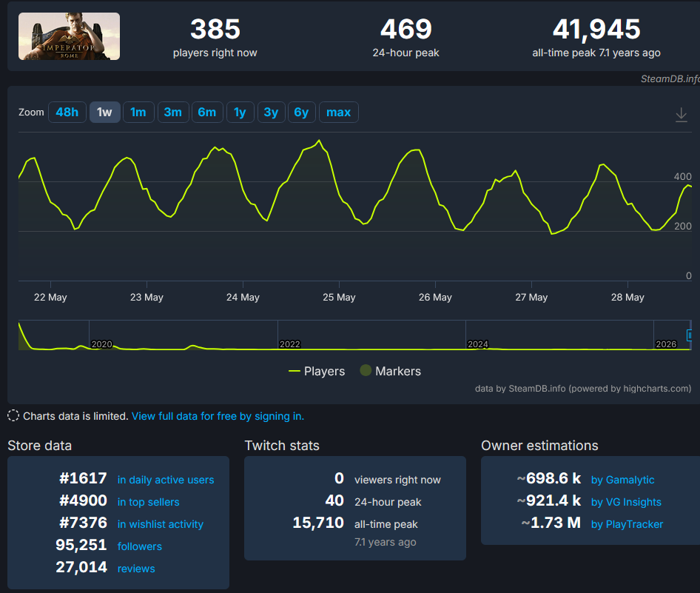Open the 'by PlayTracker' estimate link
The width and height of the screenshot is (700, 593).
tap(627, 524)
